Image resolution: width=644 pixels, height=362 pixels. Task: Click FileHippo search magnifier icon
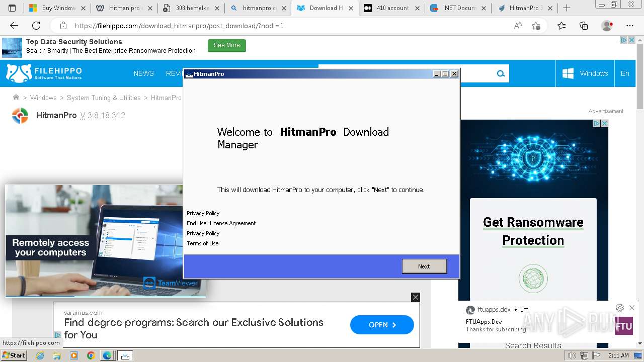pos(501,73)
